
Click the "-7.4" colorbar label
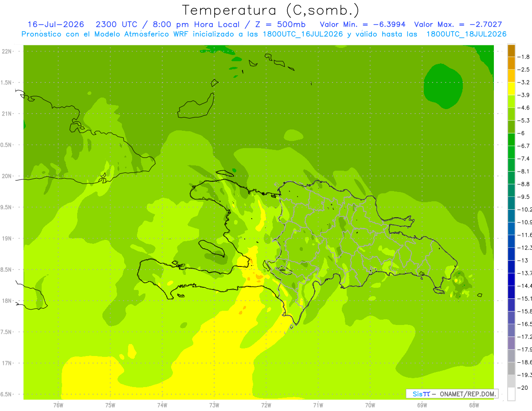click(524, 159)
